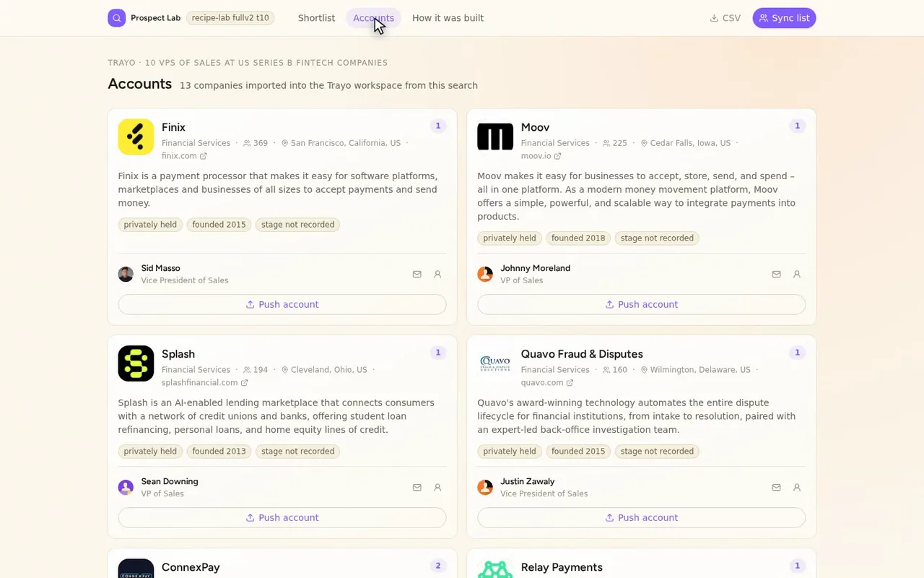The image size is (924, 578).
Task: Click the 'founded 2018' tag on Moov
Action: [578, 238]
